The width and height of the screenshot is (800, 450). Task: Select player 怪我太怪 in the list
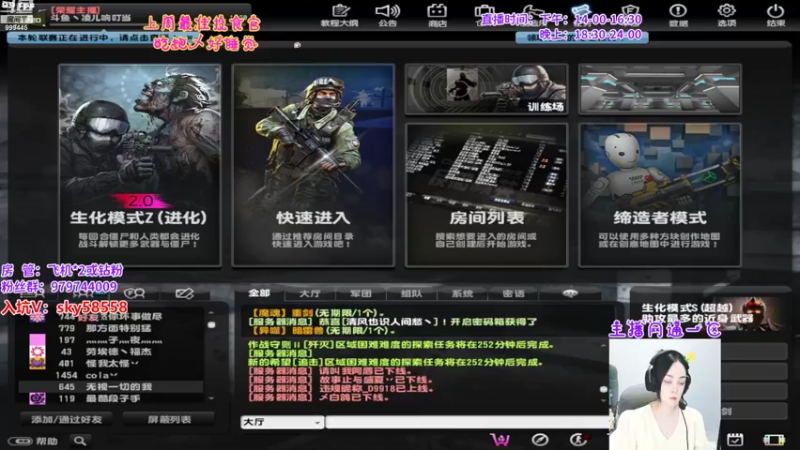(111, 363)
